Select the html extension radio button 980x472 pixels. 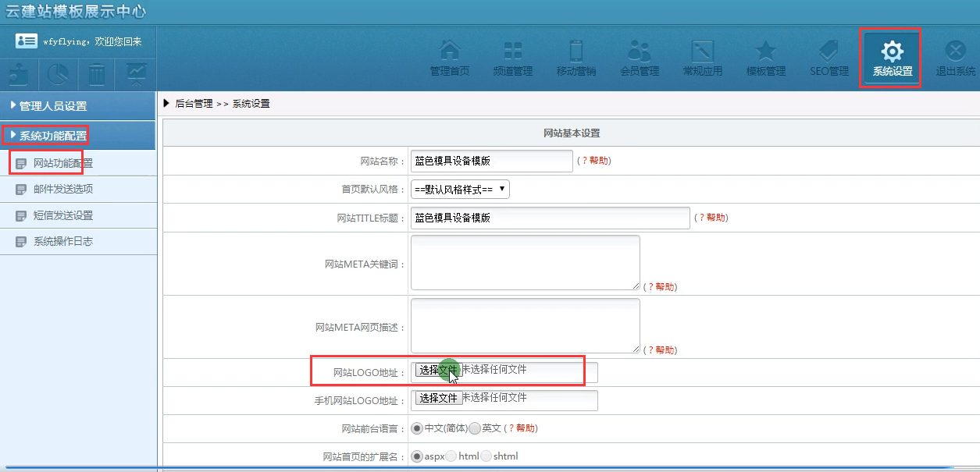click(451, 456)
